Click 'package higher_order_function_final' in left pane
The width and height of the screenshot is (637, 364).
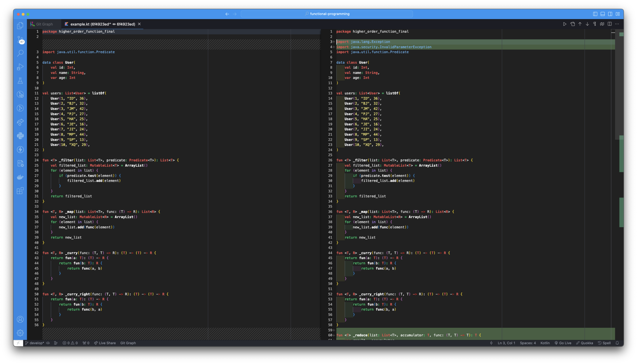click(79, 31)
